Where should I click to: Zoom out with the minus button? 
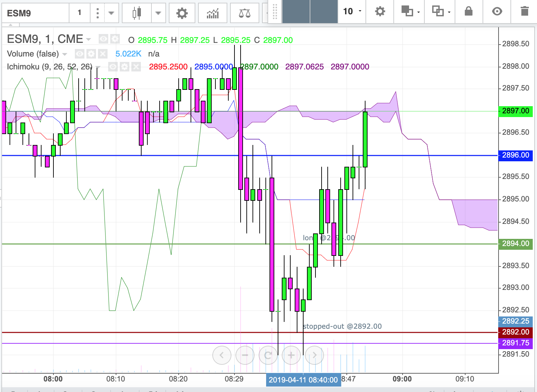click(245, 355)
